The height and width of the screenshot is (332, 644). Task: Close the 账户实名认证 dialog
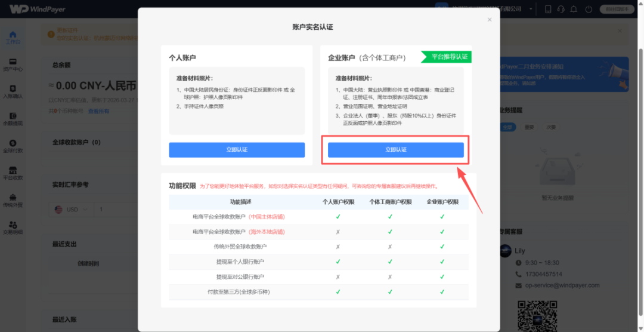tap(489, 19)
